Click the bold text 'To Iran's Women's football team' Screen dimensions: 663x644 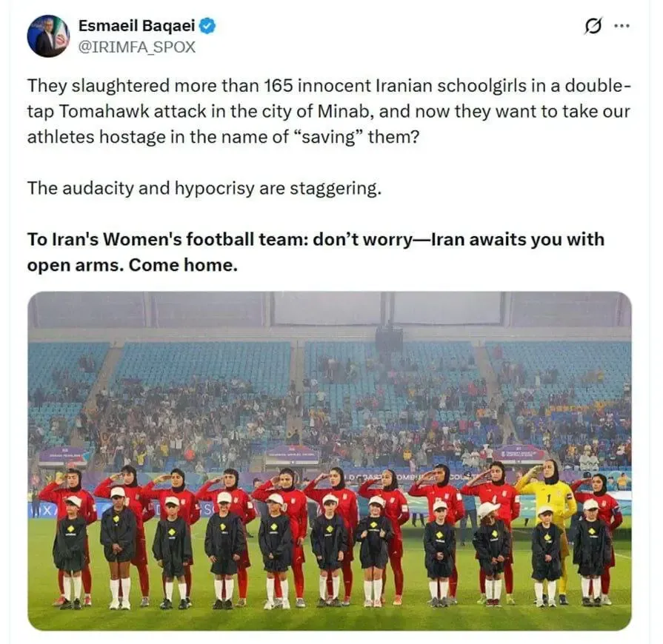click(167, 240)
